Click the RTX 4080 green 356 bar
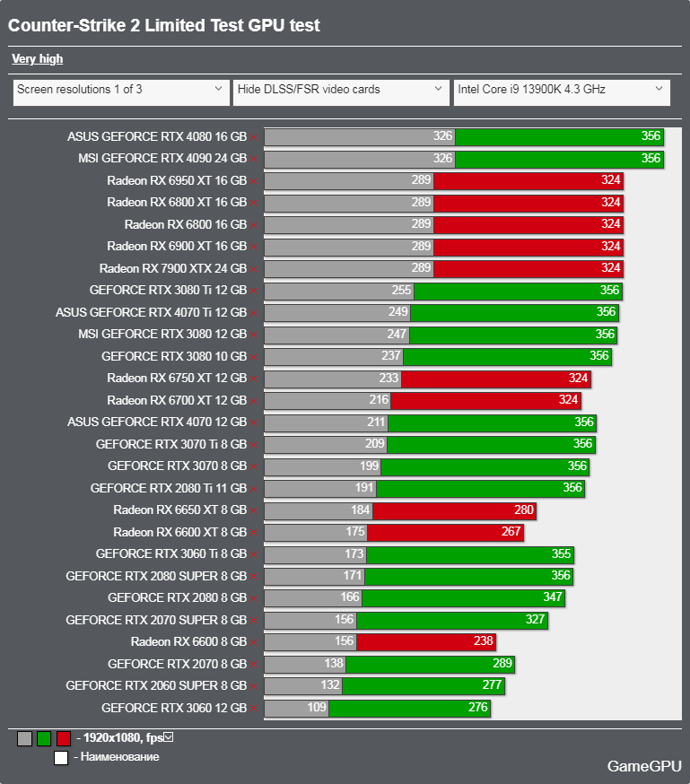The height and width of the screenshot is (784, 690). 560,137
